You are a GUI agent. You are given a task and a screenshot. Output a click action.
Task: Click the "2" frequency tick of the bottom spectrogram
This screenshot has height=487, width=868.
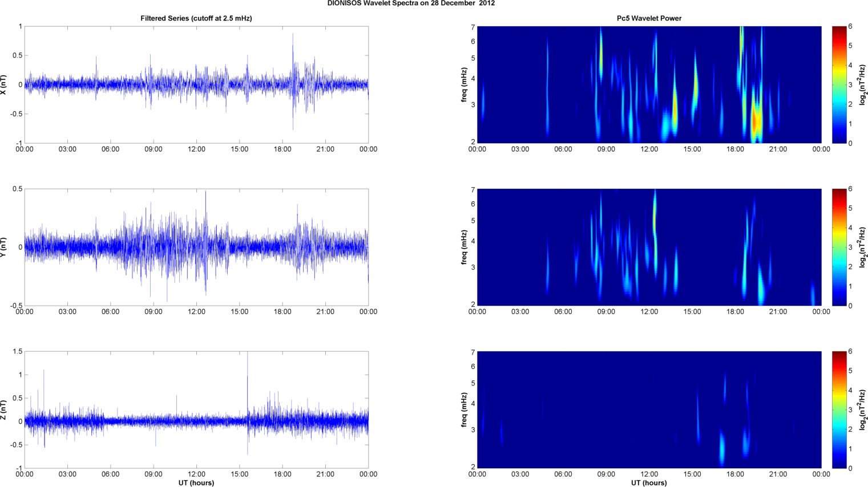pyautogui.click(x=473, y=467)
